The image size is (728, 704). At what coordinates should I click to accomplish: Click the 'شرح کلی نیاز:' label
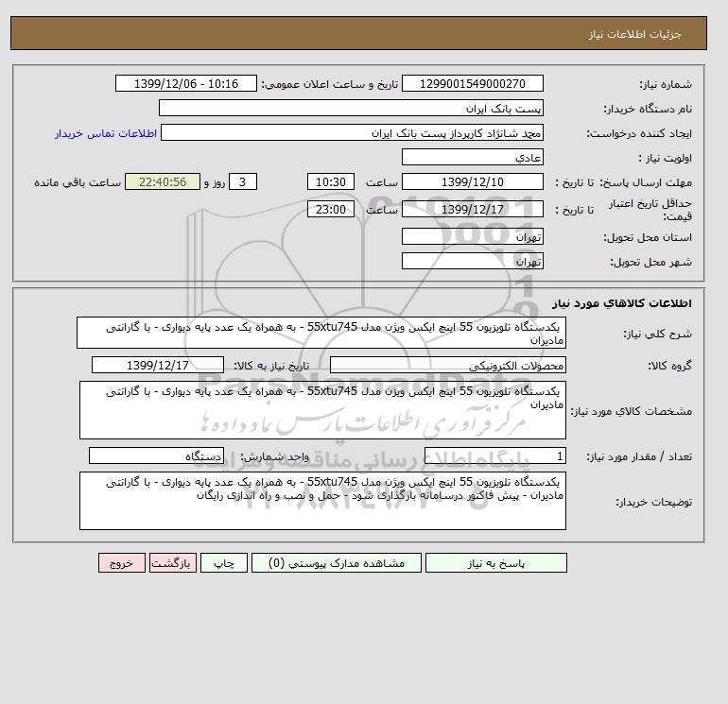[657, 334]
